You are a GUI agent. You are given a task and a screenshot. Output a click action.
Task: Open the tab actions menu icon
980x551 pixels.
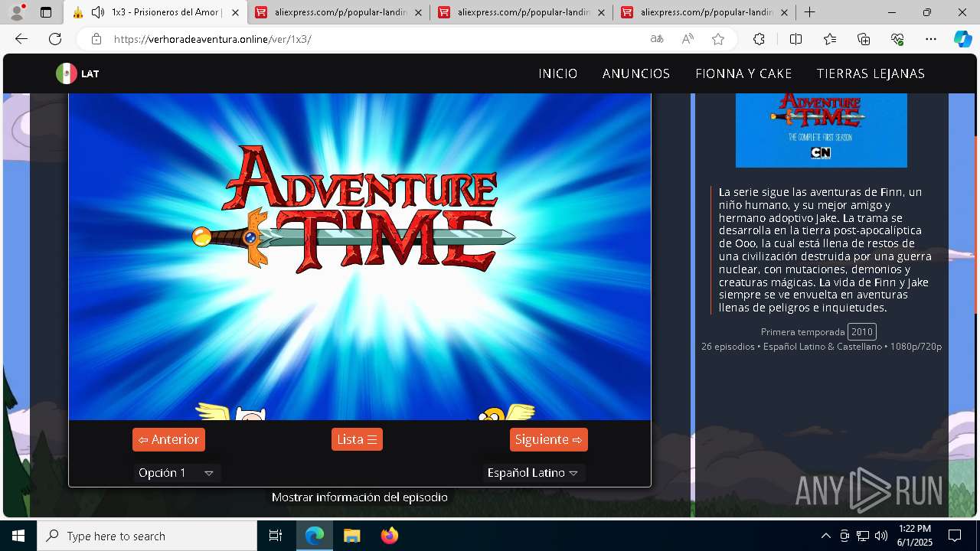(x=46, y=12)
